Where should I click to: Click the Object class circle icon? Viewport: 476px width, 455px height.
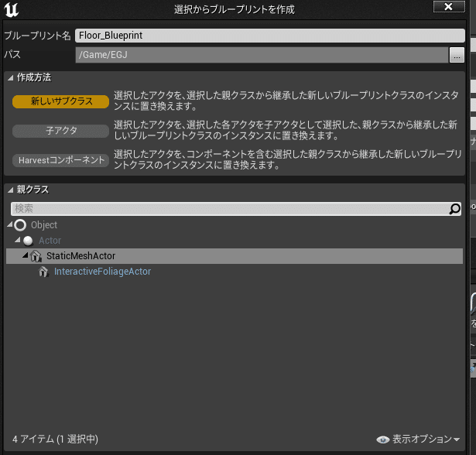pyautogui.click(x=20, y=225)
